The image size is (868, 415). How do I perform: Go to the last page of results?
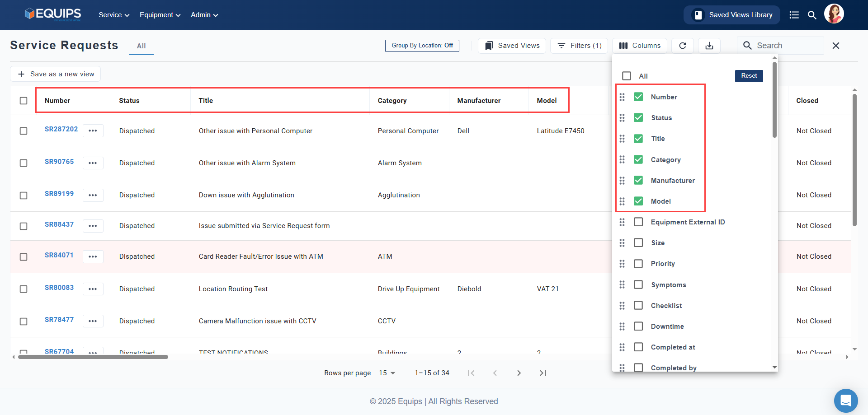click(x=542, y=373)
